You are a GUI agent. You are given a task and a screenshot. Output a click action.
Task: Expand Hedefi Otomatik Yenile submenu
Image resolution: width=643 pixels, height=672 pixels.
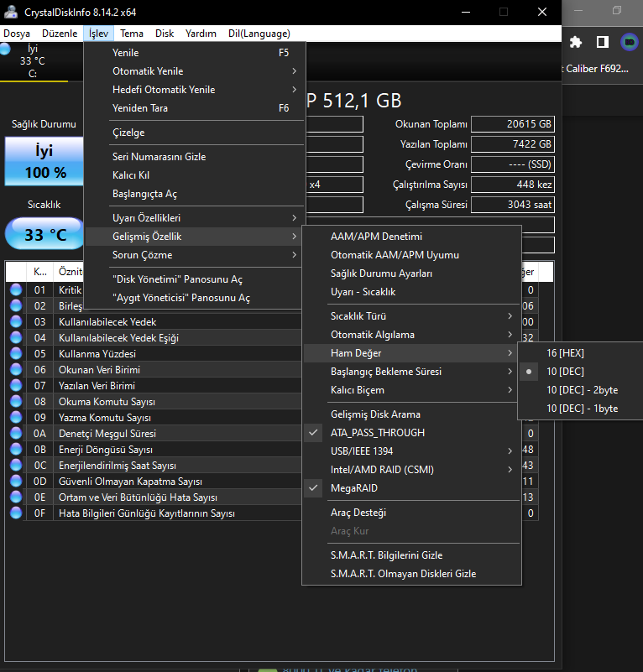(195, 90)
